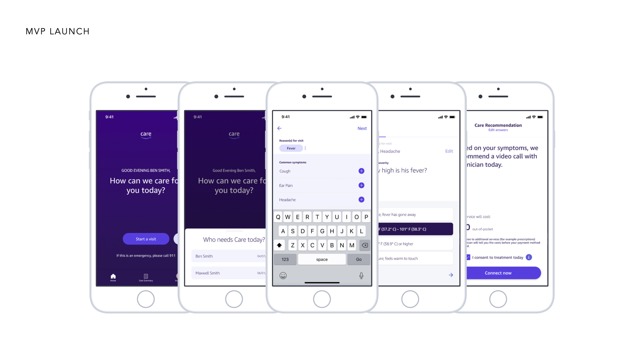
Task: Expand Edit answers on Care Recommendation
Action: coord(498,130)
